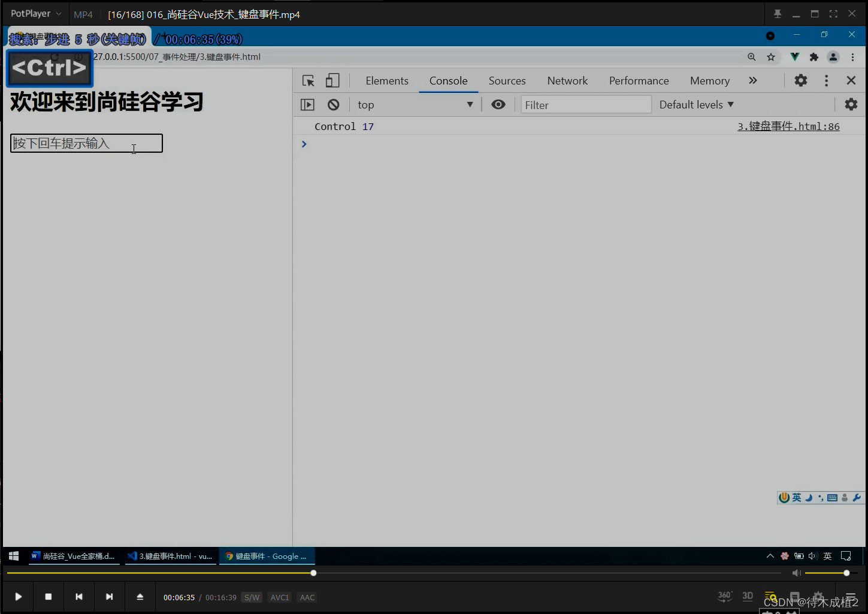Image resolution: width=868 pixels, height=614 pixels.
Task: Click the IME toolbar keyboard icon
Action: 832,498
